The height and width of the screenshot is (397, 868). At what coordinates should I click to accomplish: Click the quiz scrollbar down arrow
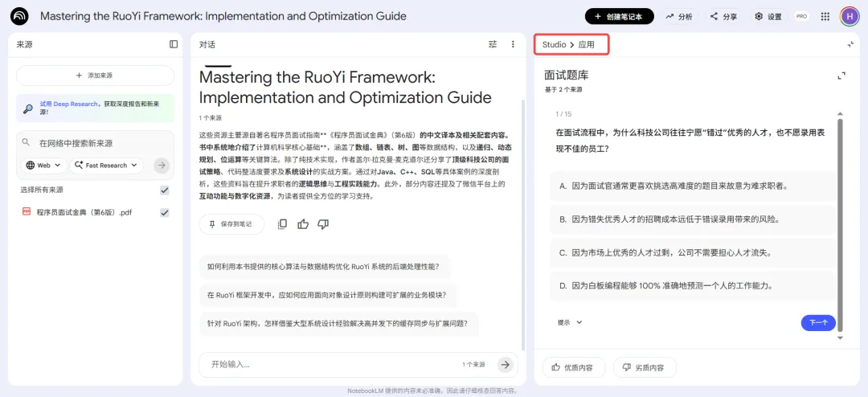841,338
